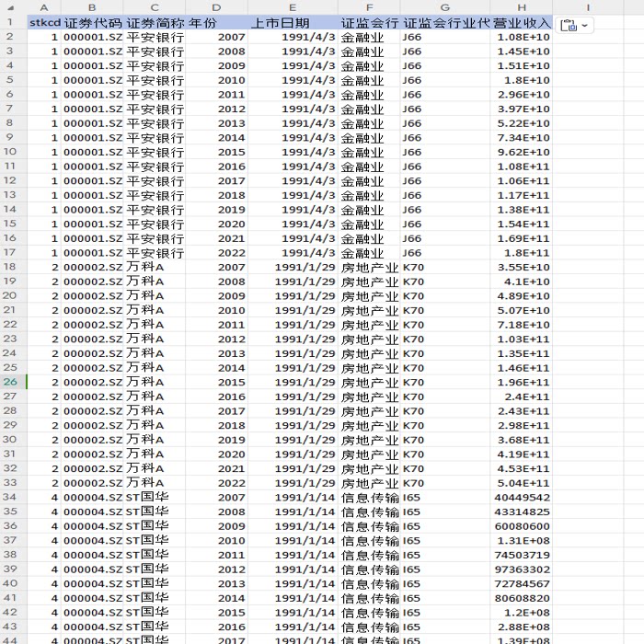Select 1991/1/14 date in row 40
The height and width of the screenshot is (644, 644).
pos(293,583)
